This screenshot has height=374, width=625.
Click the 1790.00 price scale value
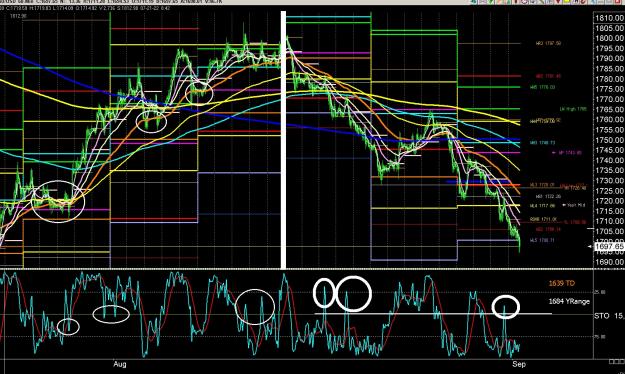[609, 59]
